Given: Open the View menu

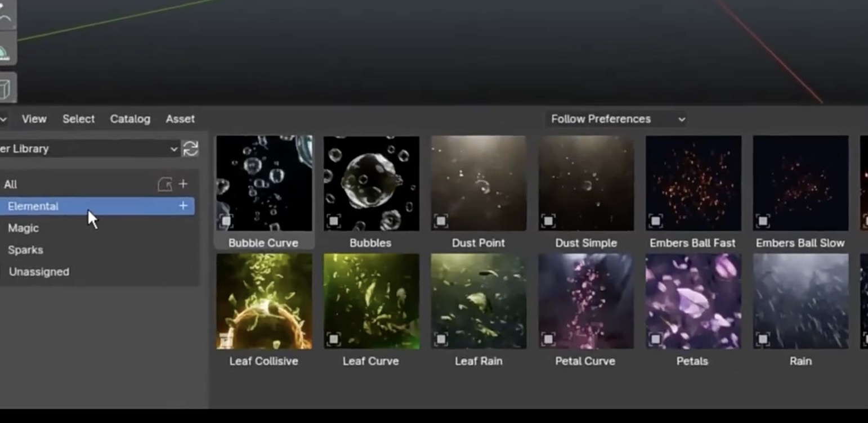Looking at the screenshot, I should (34, 119).
